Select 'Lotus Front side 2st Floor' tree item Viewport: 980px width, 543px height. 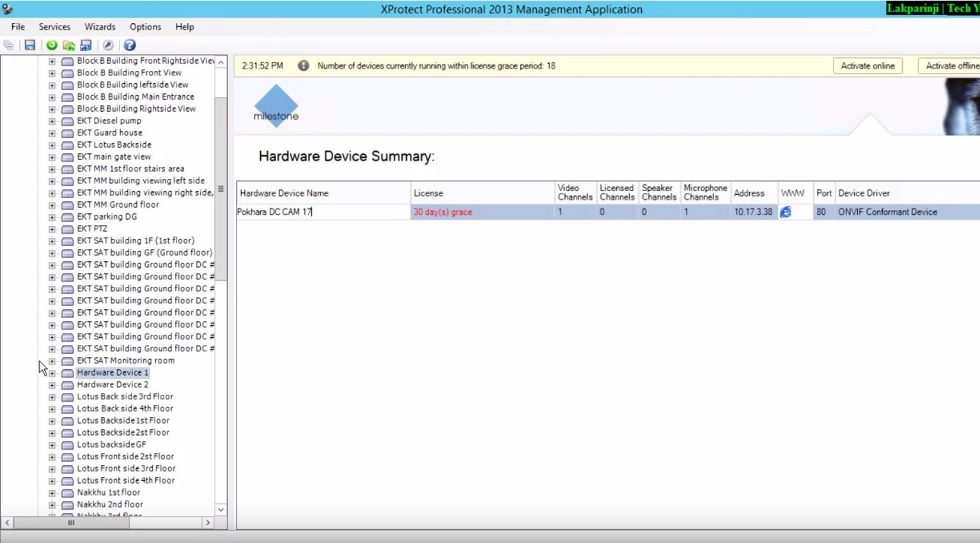tap(125, 457)
